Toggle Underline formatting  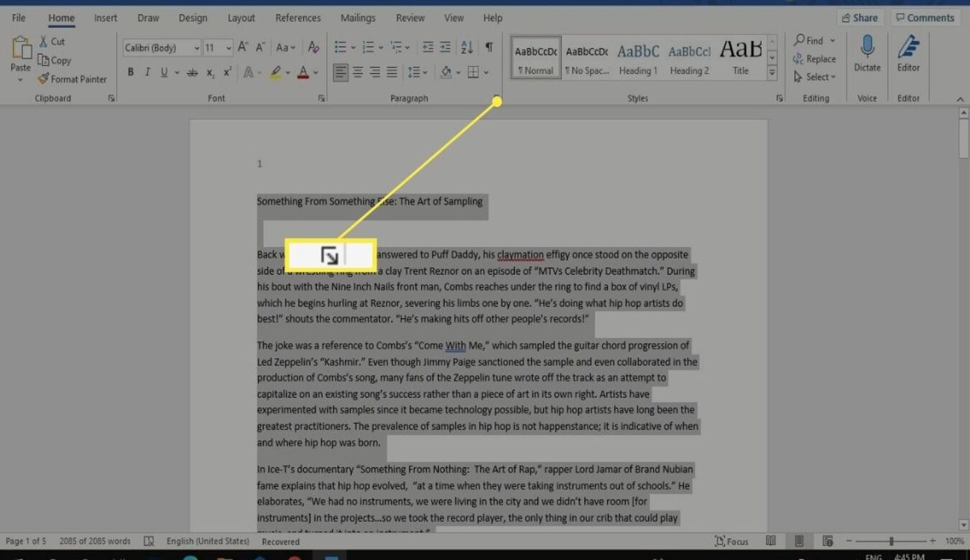tap(165, 72)
